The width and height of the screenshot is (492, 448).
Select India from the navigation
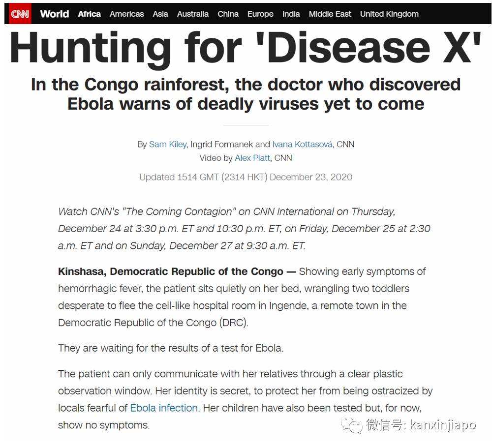291,14
